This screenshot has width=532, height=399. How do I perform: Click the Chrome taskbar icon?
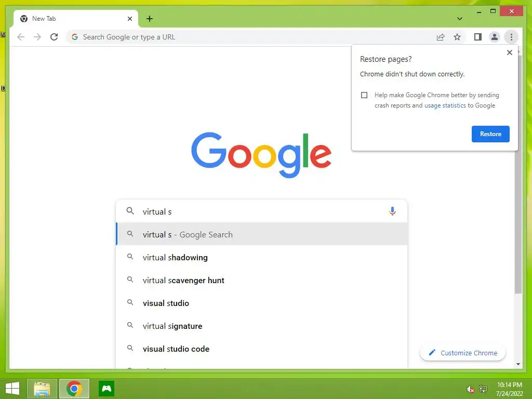coord(74,389)
